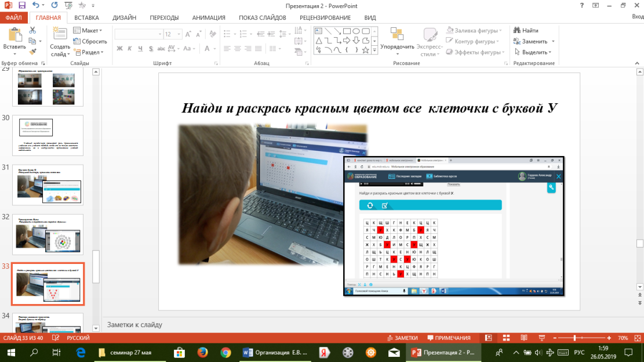Expand the shapes gallery more arrow
Image resolution: width=644 pixels, height=362 pixels.
tap(375, 51)
